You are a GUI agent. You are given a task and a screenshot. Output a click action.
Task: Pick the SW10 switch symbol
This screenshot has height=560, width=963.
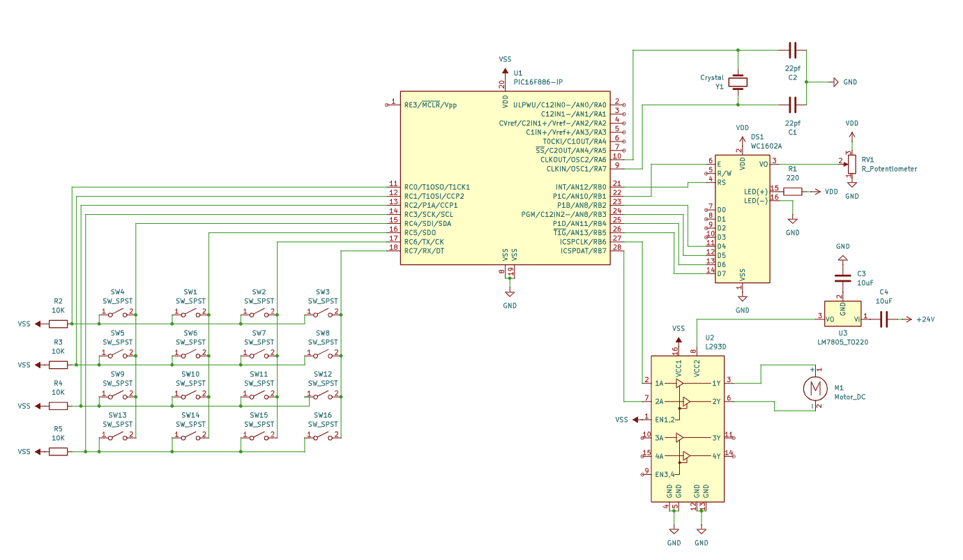pos(190,394)
